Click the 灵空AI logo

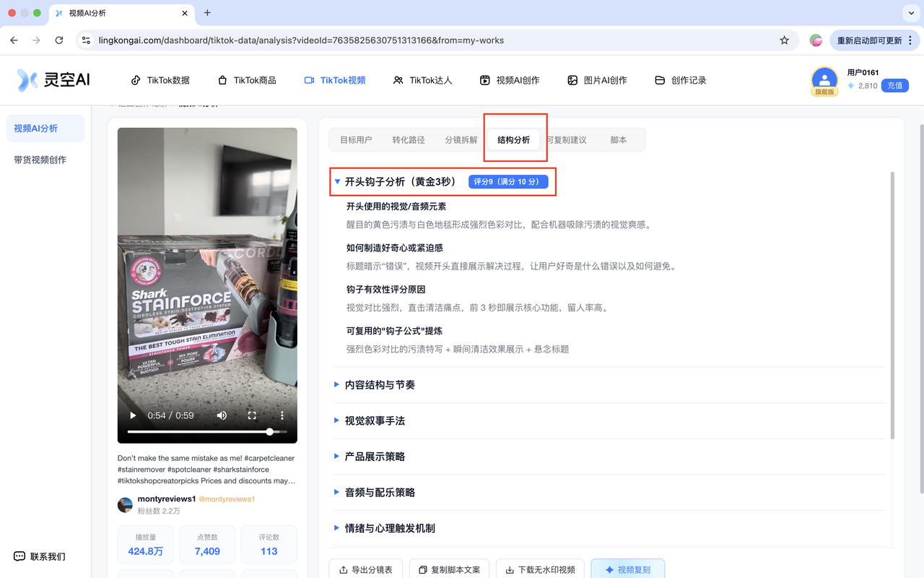54,80
